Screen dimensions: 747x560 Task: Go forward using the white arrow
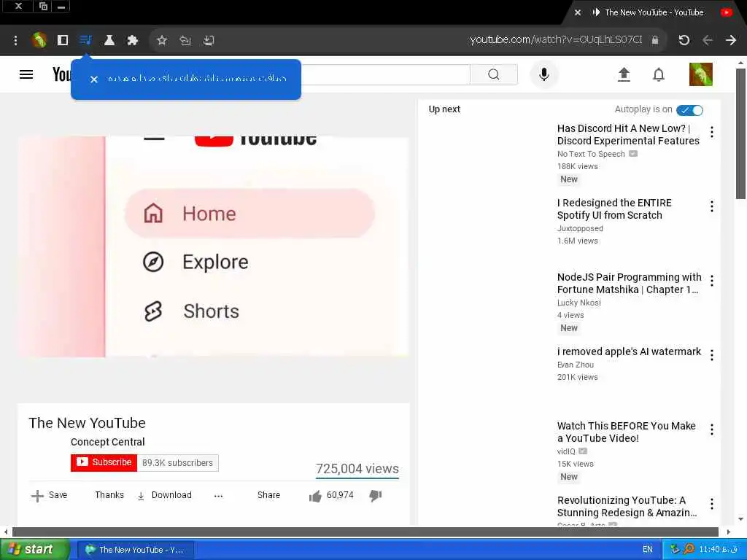tap(731, 40)
